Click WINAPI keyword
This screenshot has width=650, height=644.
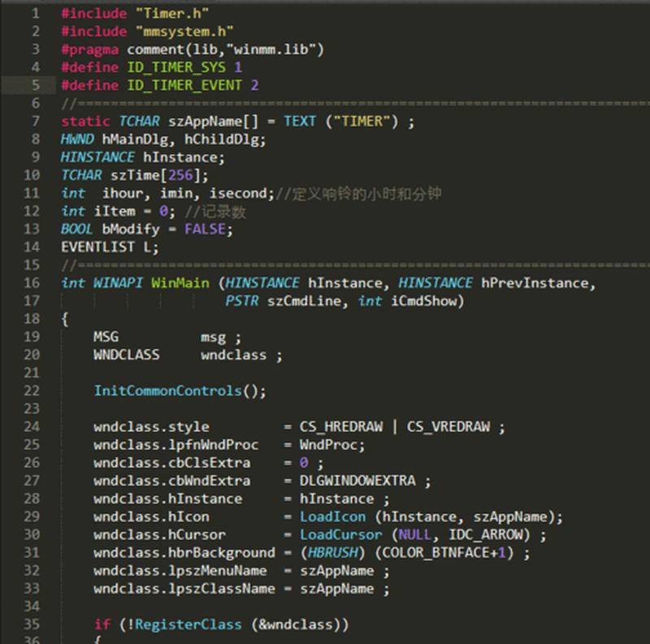click(x=118, y=283)
